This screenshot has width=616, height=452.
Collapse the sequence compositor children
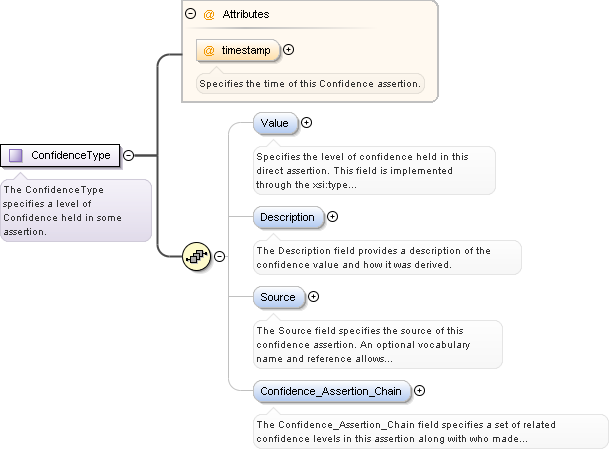click(x=219, y=256)
